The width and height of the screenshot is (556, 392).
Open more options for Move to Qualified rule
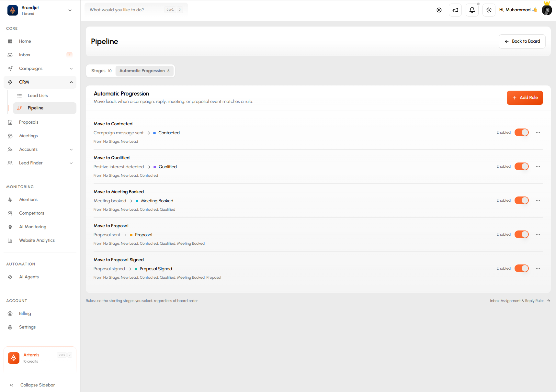(538, 166)
